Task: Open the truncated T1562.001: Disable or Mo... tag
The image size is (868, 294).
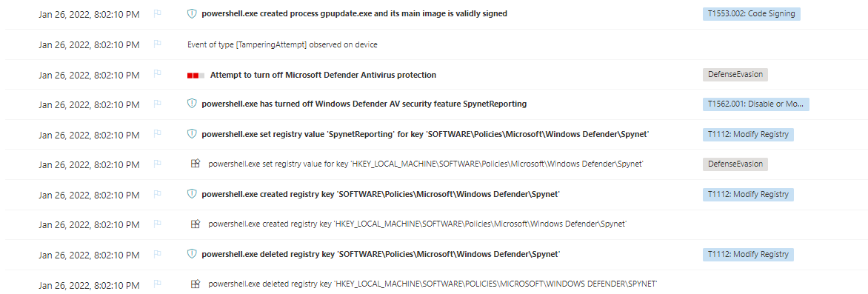Action: point(755,104)
